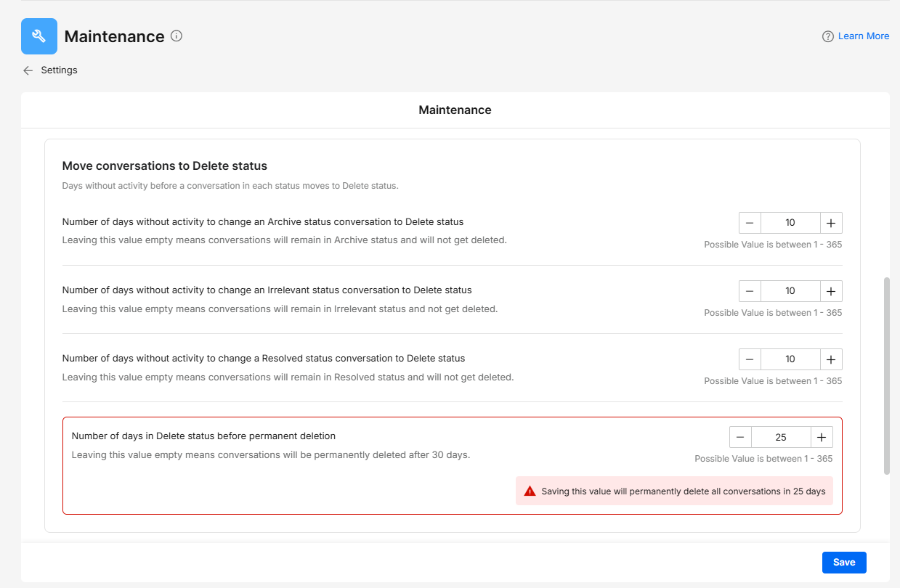Click 'Possible Value' hint under Irrelevant stepper
The width and height of the screenshot is (900, 588).
773,313
